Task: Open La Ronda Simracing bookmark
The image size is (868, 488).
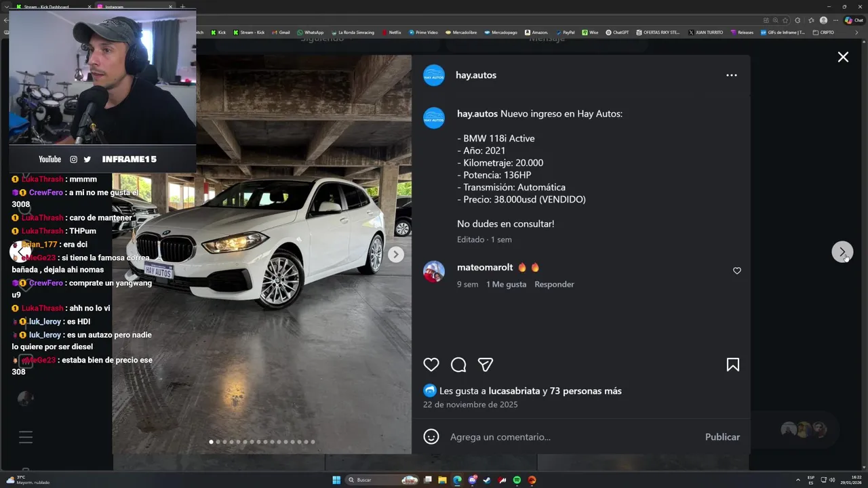Action: pos(353,32)
